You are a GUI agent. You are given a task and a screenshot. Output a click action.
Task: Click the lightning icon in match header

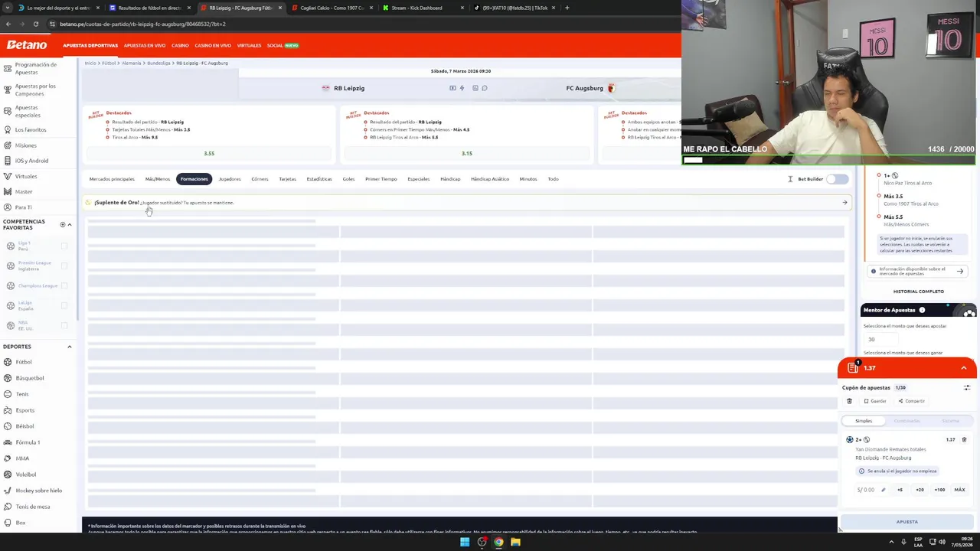pos(462,88)
